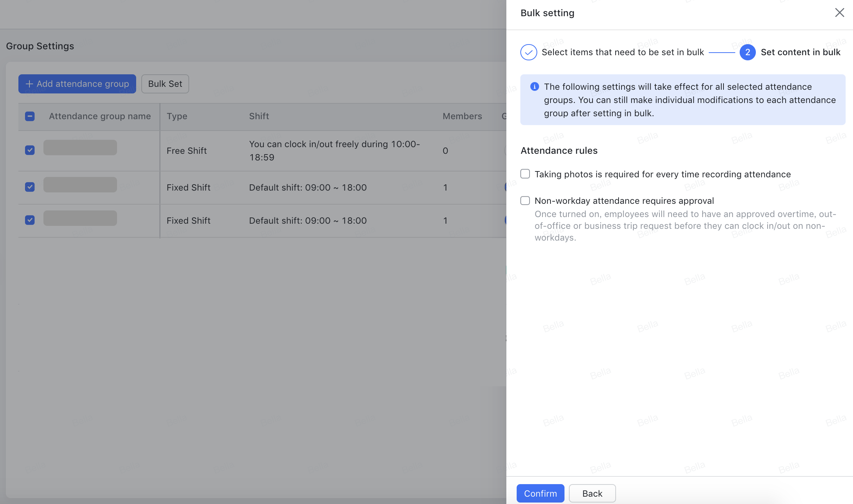The image size is (853, 504).
Task: Click the step 1 checkmark circle icon
Action: [529, 52]
